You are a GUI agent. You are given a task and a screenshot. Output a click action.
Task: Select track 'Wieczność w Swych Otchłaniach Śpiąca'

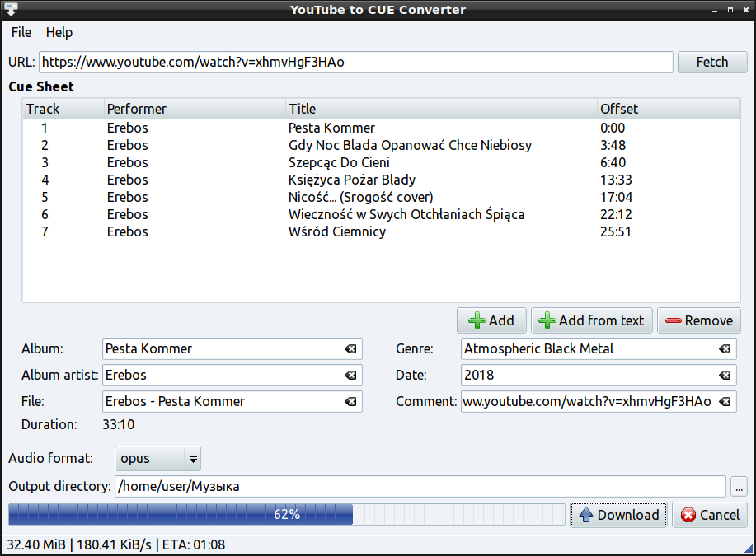pyautogui.click(x=381, y=215)
